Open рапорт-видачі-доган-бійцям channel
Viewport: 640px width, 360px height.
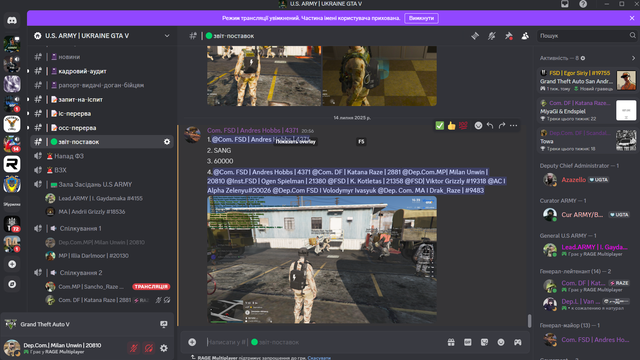coord(102,85)
